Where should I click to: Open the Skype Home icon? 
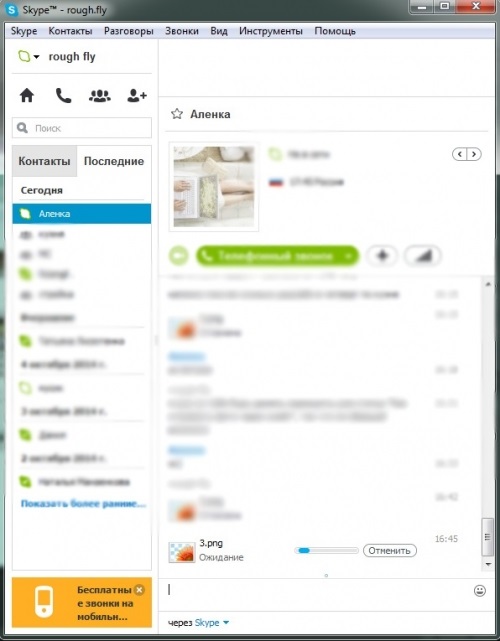(27, 96)
